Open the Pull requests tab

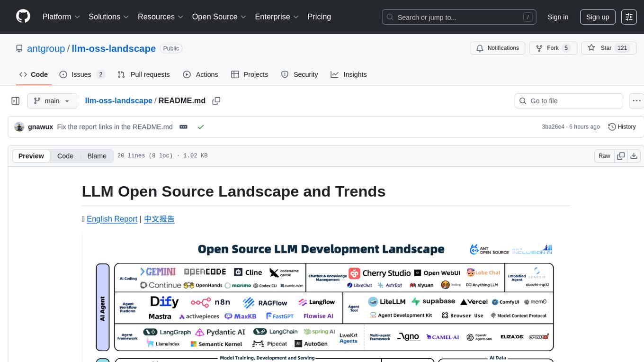coord(143,74)
